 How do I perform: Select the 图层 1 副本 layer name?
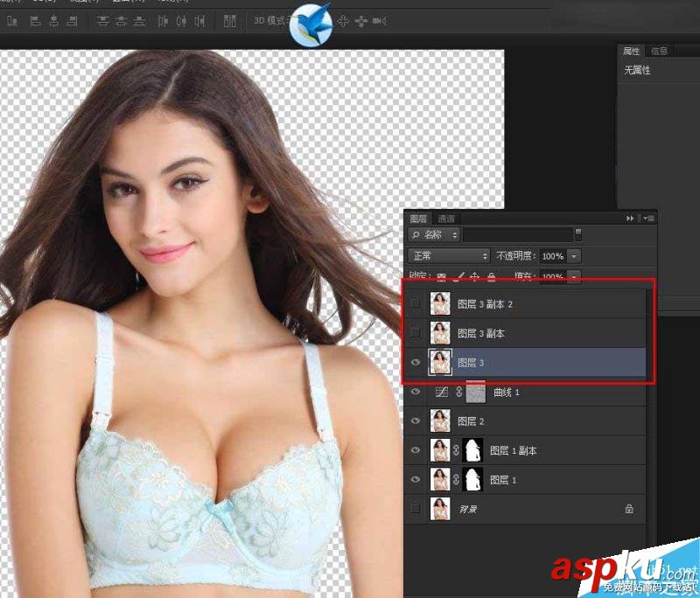pyautogui.click(x=513, y=451)
